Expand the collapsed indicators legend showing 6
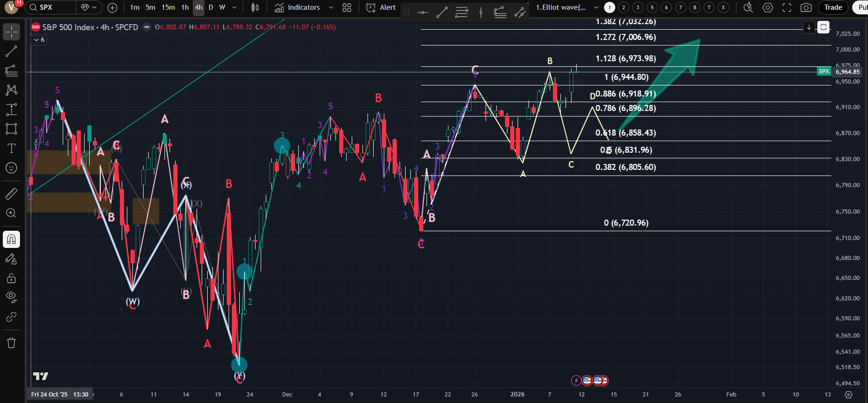The height and width of the screenshot is (403, 868). coord(39,40)
